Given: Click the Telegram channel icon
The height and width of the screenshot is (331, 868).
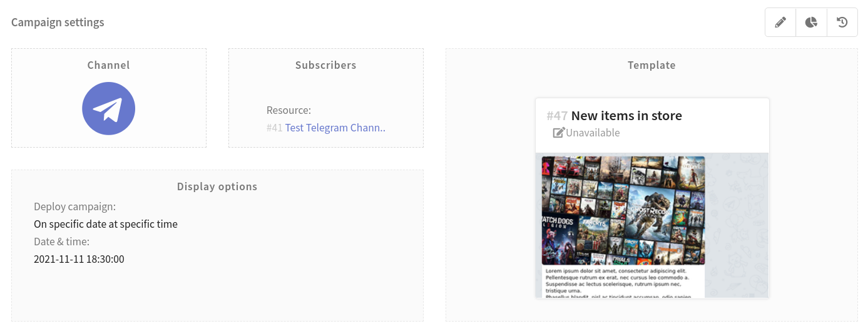Looking at the screenshot, I should [109, 109].
